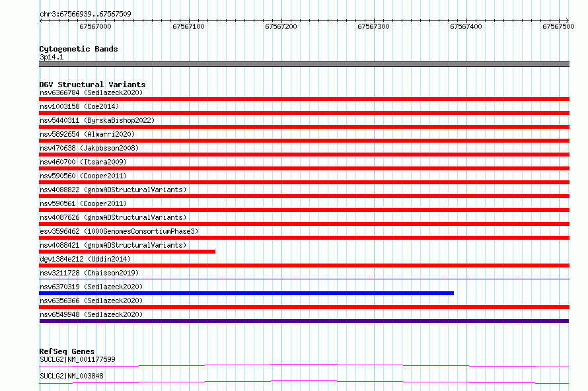Select the dgv1384e212 (Uddin2014) label
Image resolution: width=588 pixels, height=391 pixels.
(x=85, y=259)
